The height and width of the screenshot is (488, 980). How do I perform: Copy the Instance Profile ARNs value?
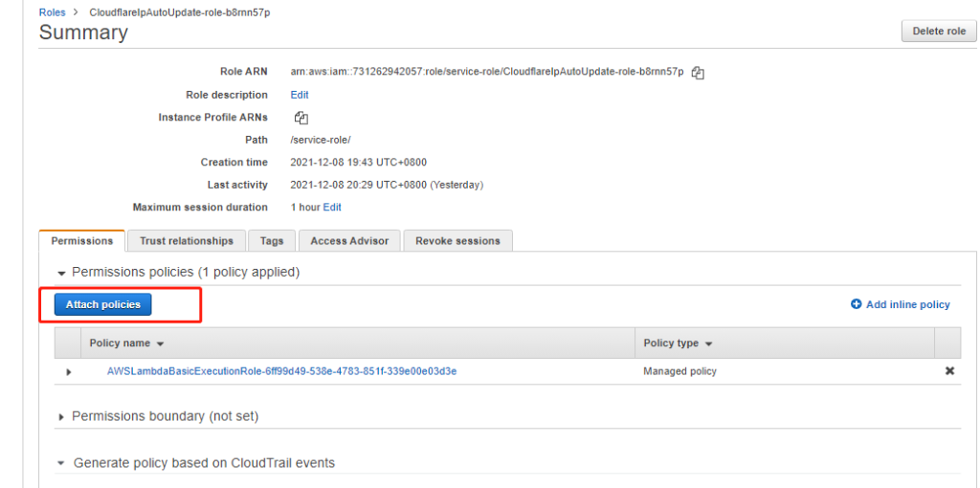(x=301, y=118)
